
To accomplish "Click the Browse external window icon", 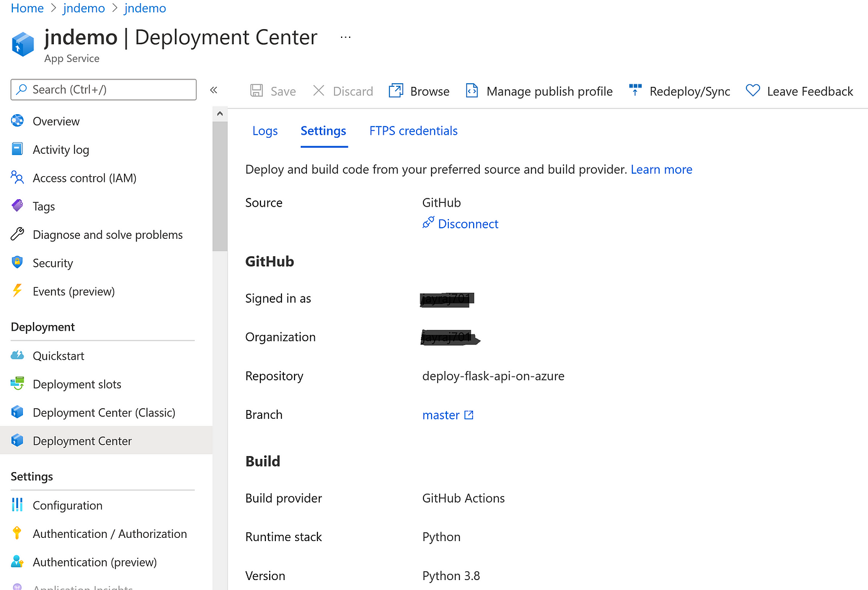I will coord(396,91).
